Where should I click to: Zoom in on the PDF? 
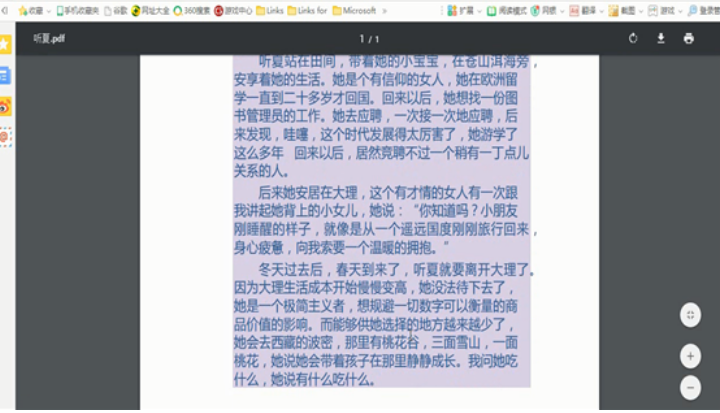(x=690, y=356)
